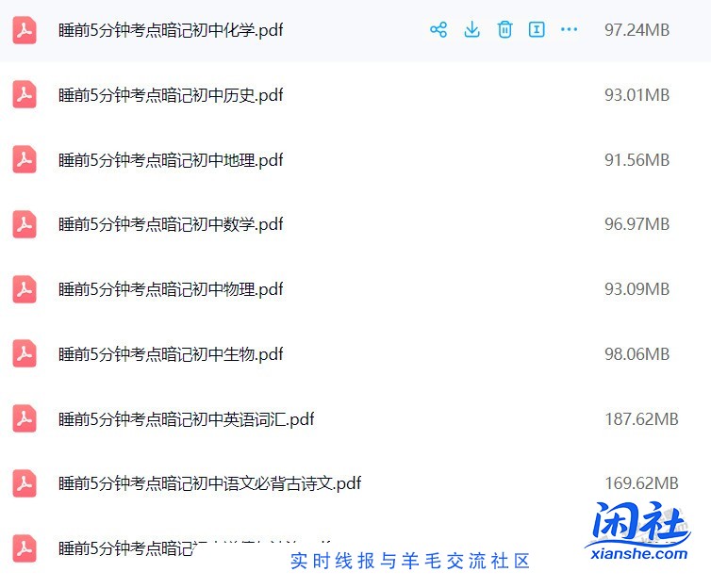711x588 pixels.
Task: Click the PDF icon for 初中化学
Action: (x=25, y=30)
